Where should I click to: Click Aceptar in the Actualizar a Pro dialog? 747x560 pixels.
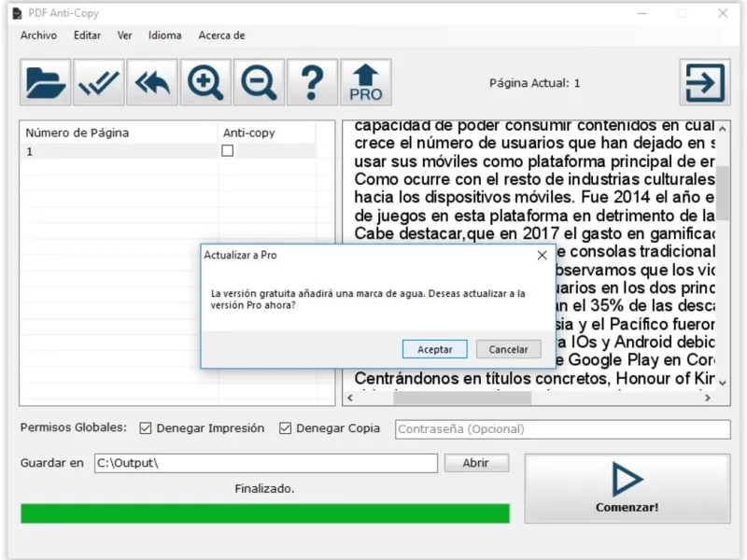434,349
